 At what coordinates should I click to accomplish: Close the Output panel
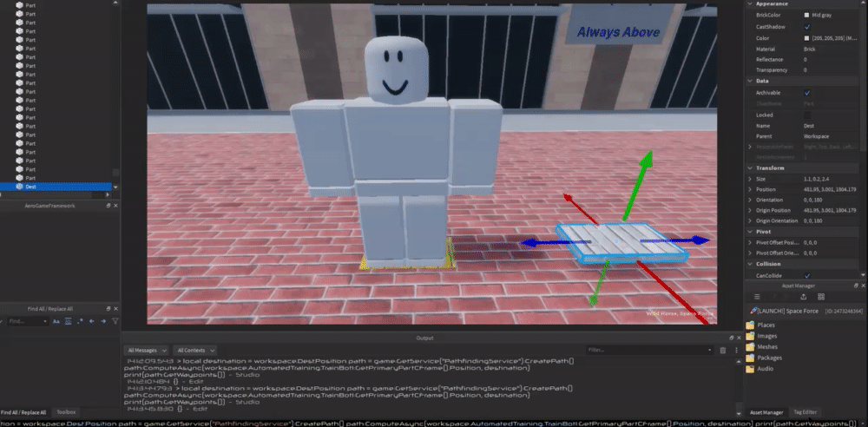pos(739,338)
